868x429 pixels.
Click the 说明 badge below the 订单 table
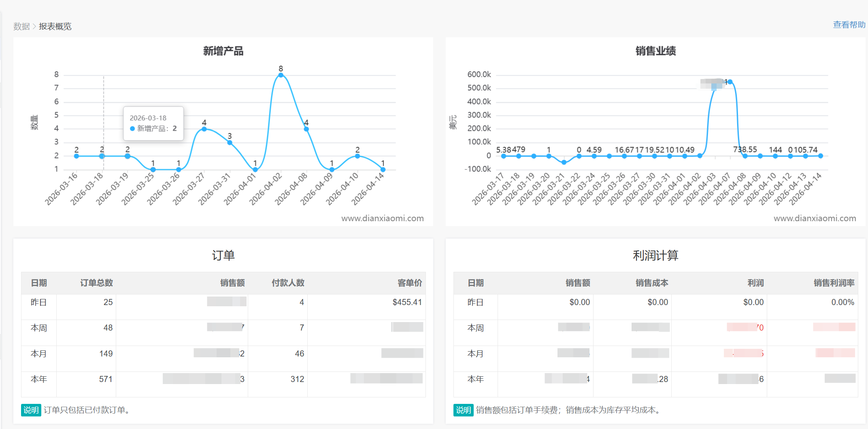click(x=31, y=410)
